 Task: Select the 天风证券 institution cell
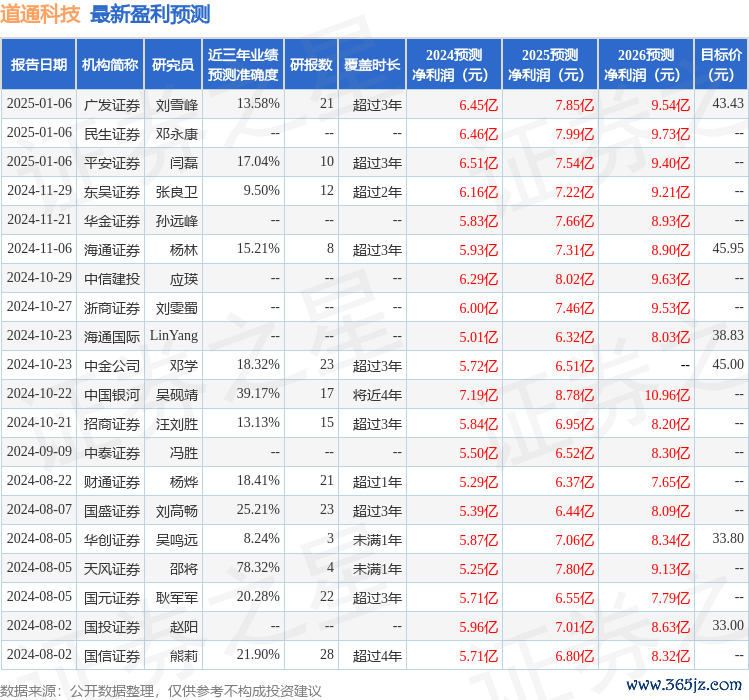tap(112, 569)
